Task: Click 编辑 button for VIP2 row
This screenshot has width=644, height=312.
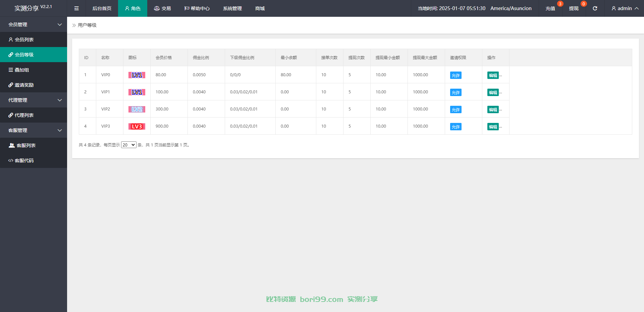Action: pyautogui.click(x=493, y=109)
